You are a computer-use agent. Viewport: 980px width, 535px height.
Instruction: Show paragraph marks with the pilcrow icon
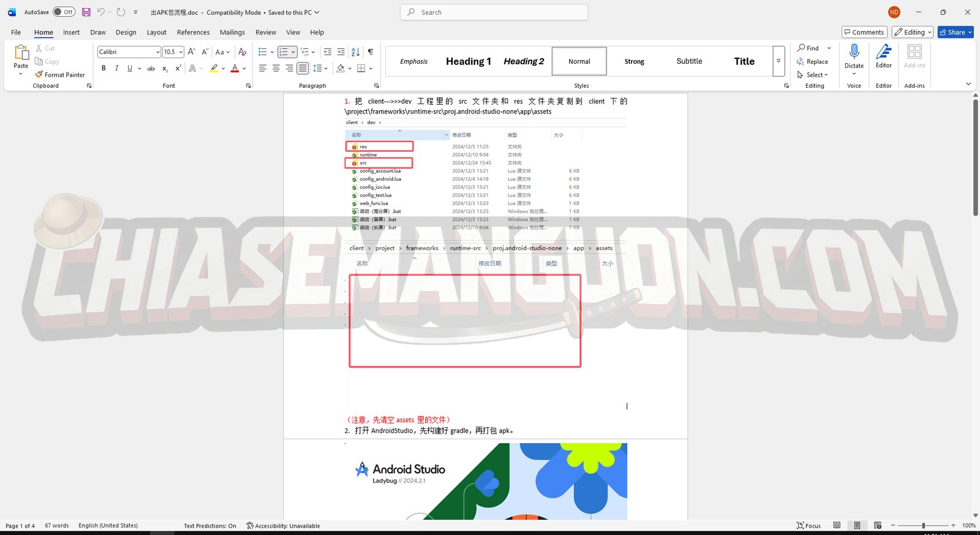(370, 52)
